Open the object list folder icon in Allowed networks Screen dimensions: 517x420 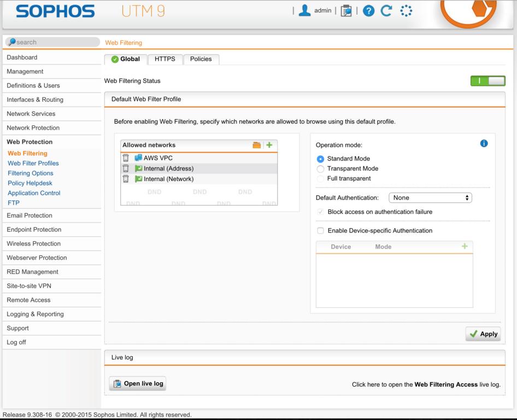pos(256,145)
